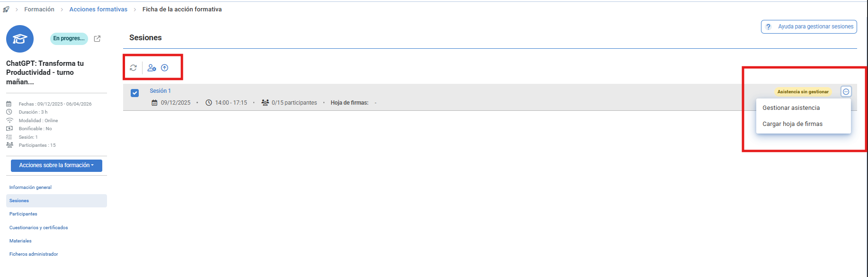Uncheck the Sesión 1 checkbox
868x277 pixels.
(134, 93)
